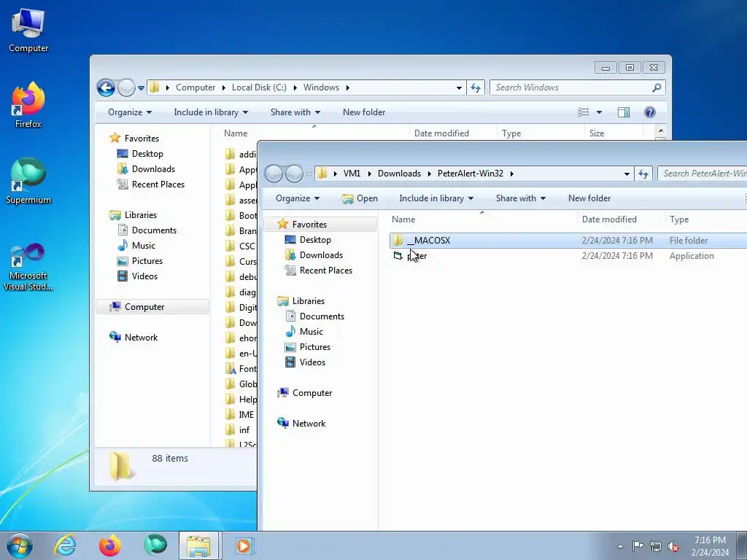747x560 pixels.
Task: Show hidden tray icons arrow
Action: (620, 547)
